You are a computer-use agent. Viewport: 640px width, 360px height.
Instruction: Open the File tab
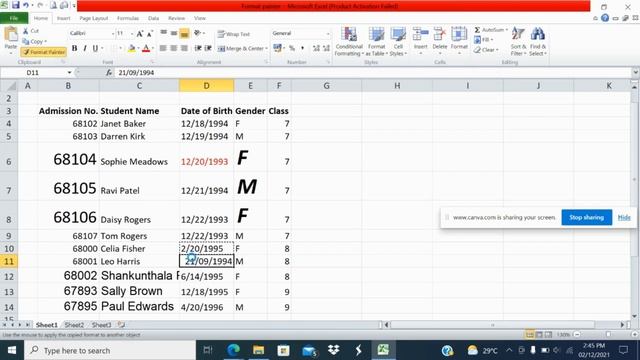click(x=14, y=18)
